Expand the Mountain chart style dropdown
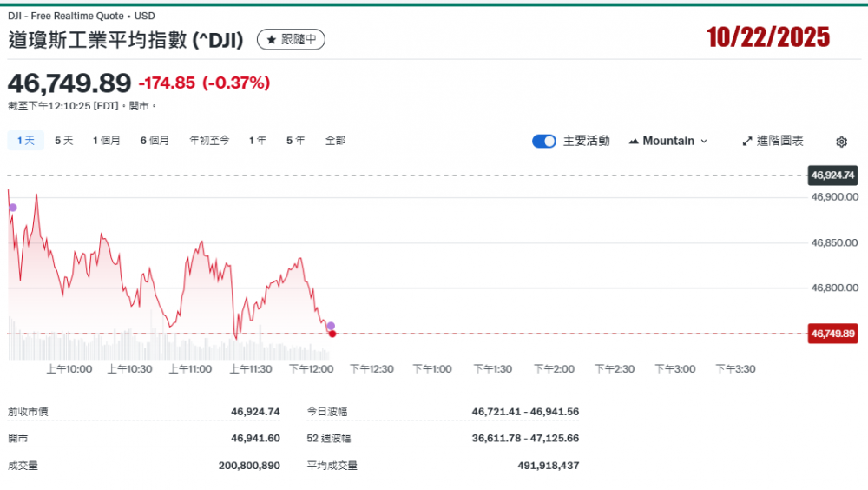Screen dimensions: 868x490 click(703, 141)
